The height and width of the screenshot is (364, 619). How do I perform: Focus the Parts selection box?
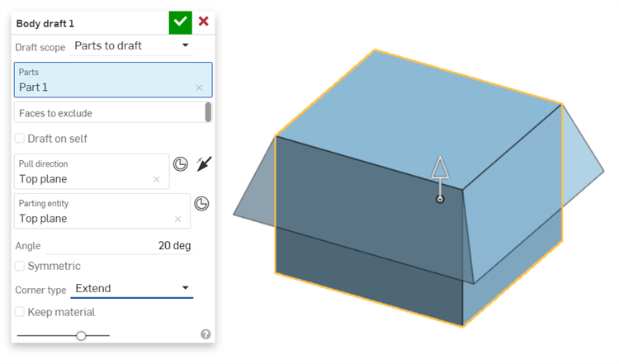113,80
